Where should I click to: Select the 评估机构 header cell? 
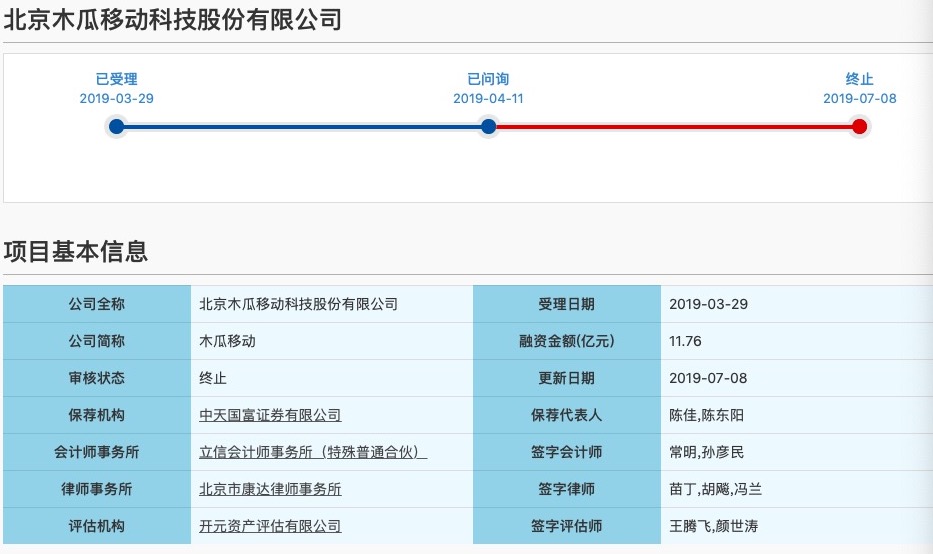tap(97, 526)
